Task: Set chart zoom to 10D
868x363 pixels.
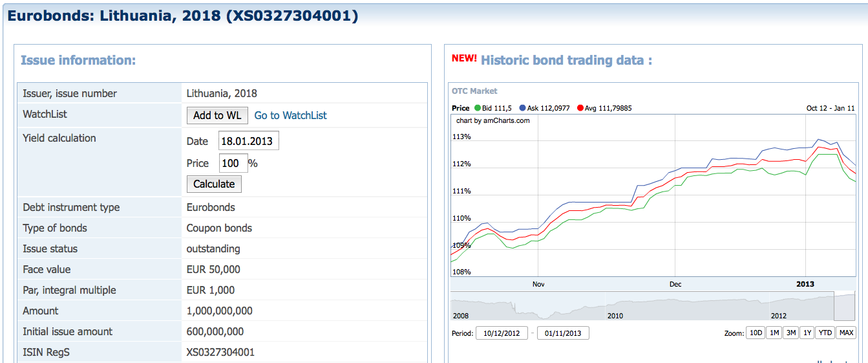Action: (755, 333)
